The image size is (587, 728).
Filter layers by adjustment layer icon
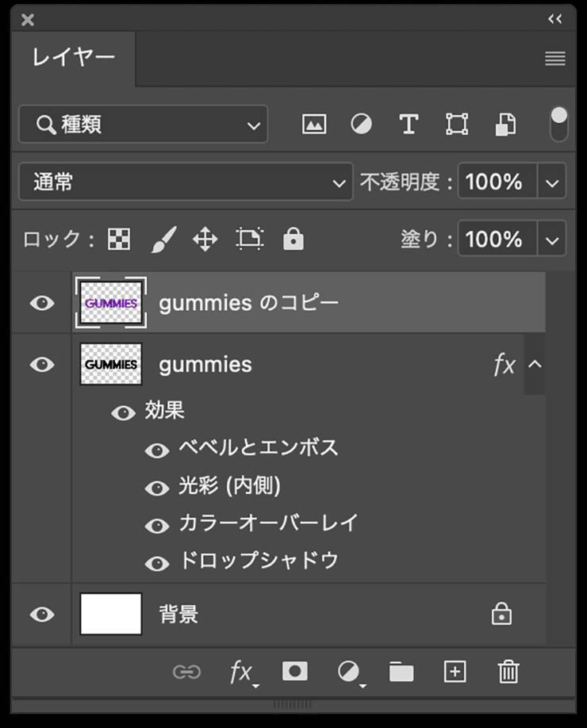[x=361, y=125]
